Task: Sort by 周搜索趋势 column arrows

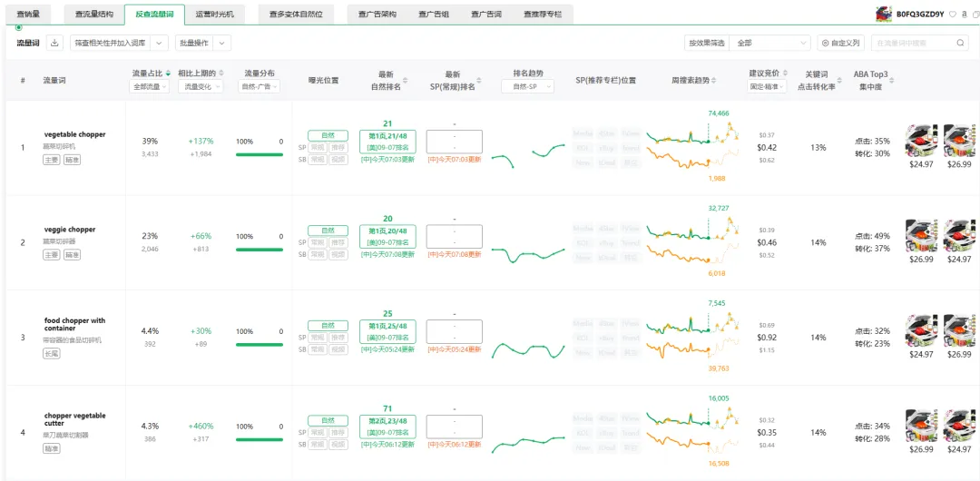Action: 714,80
